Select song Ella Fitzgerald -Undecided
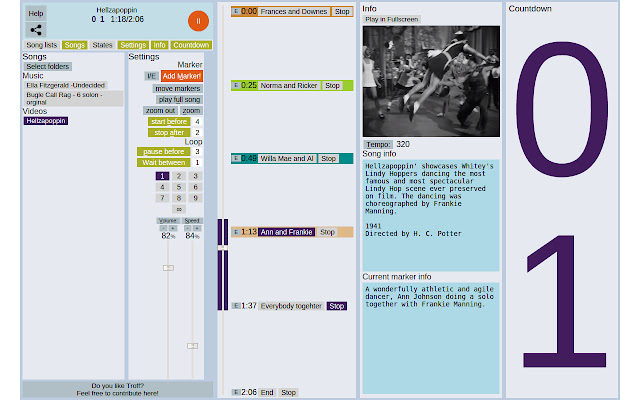Image resolution: width=640 pixels, height=400 pixels. pos(66,85)
